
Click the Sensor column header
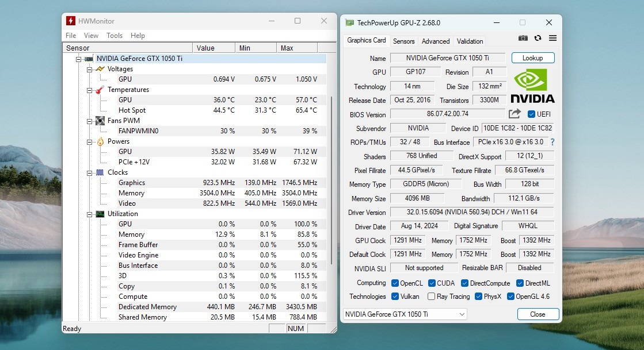point(127,48)
